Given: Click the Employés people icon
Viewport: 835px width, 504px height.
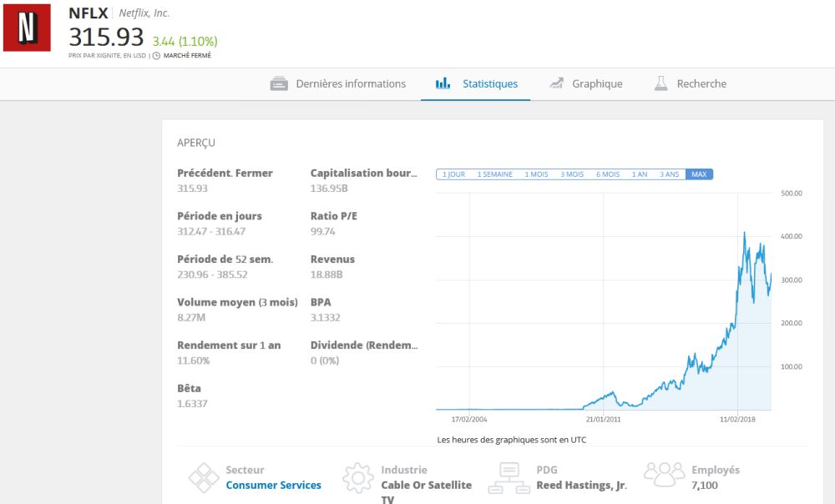Looking at the screenshot, I should [665, 474].
